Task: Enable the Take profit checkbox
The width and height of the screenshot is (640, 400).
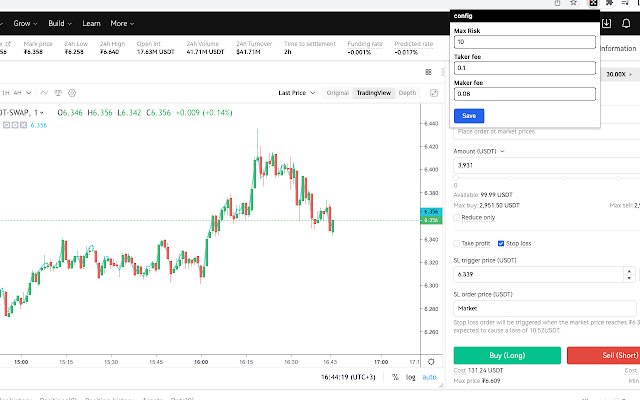Action: (x=457, y=244)
